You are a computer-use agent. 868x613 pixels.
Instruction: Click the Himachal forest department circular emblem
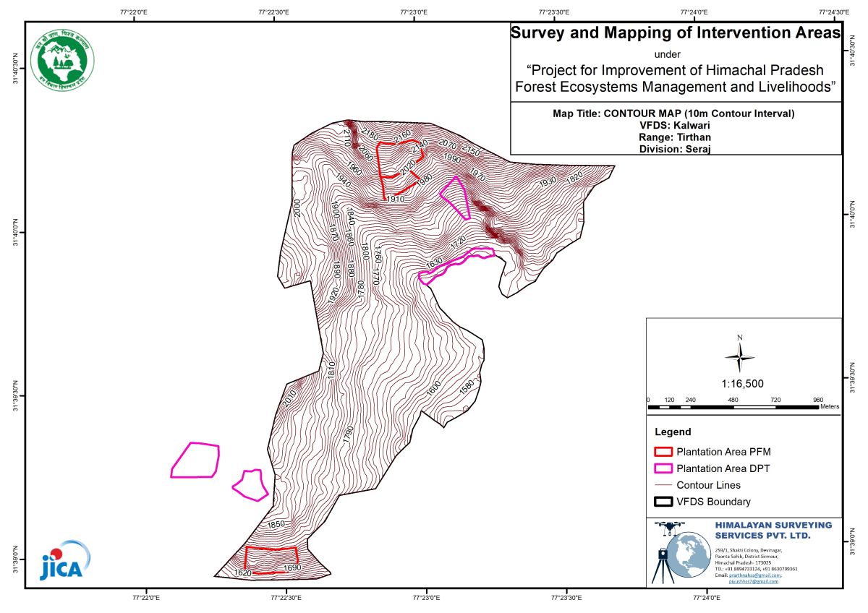click(x=61, y=59)
